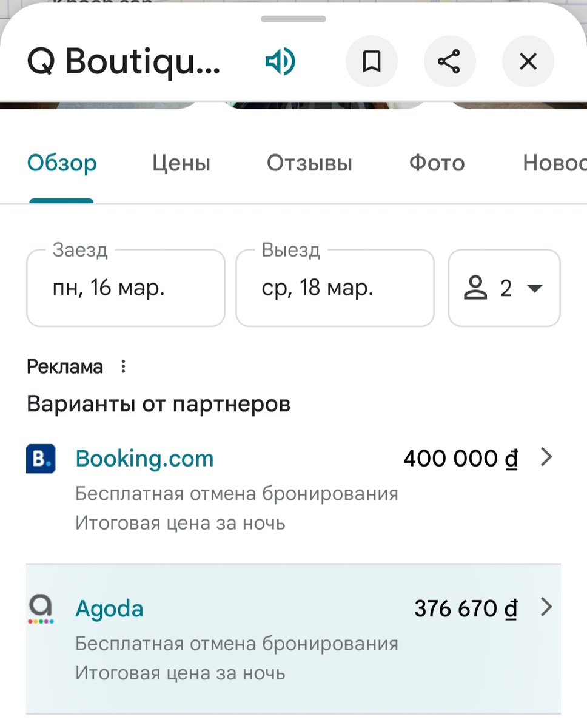
Task: Switch to the Цены tab
Action: coord(181,163)
